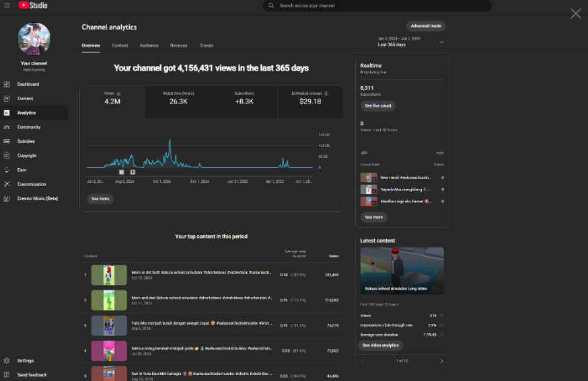Image resolution: width=588 pixels, height=381 pixels.
Task: Close the overlay with the X
Action: click(x=576, y=13)
